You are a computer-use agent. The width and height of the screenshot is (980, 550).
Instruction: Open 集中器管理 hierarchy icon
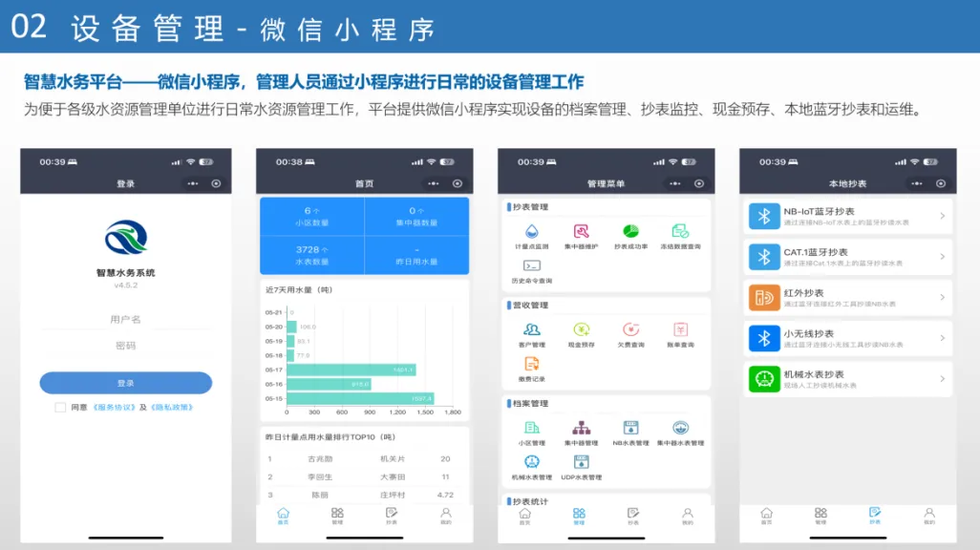[x=582, y=428]
